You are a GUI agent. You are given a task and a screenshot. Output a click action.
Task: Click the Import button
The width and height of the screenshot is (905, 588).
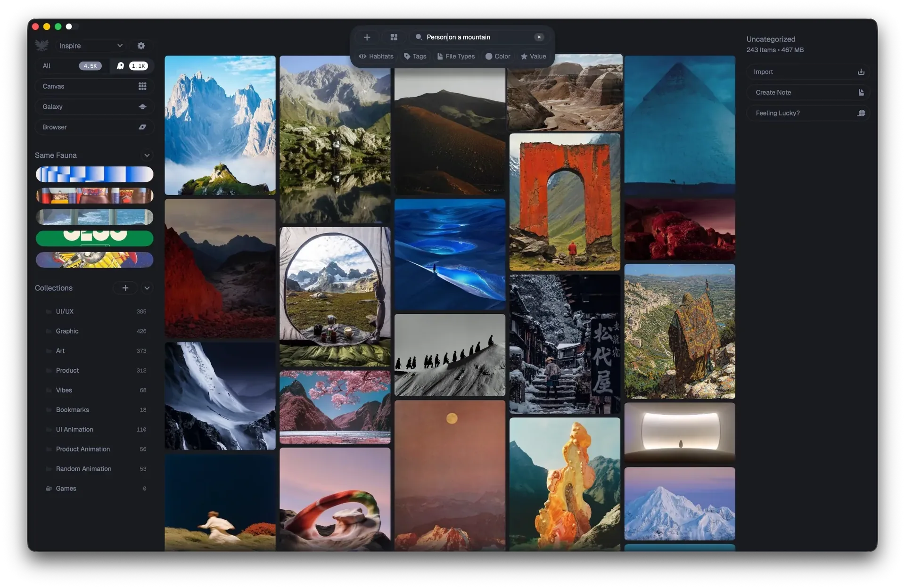808,72
